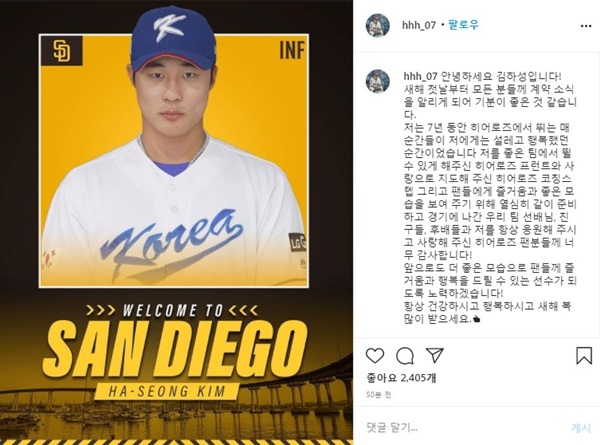Click hhh_07 avatar beside the caption
This screenshot has width=600, height=445.
coord(378,81)
